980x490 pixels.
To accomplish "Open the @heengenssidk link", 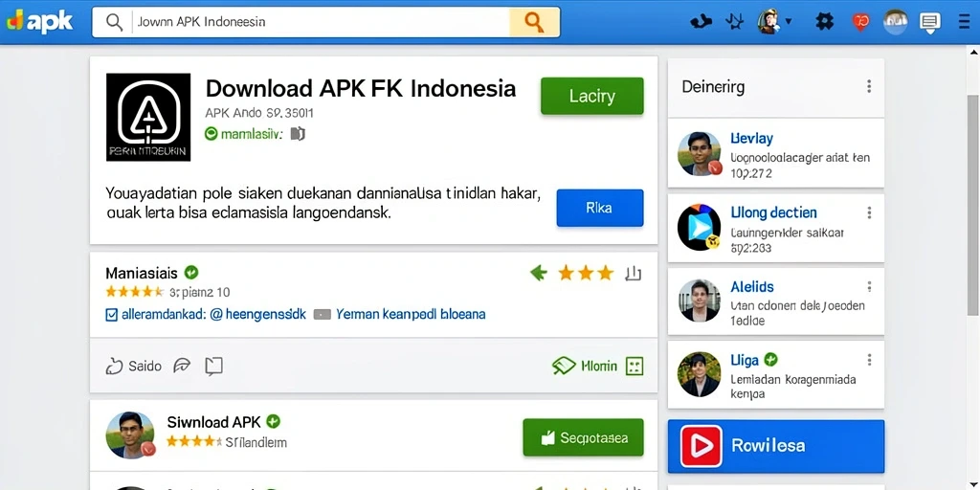I will pos(257,314).
